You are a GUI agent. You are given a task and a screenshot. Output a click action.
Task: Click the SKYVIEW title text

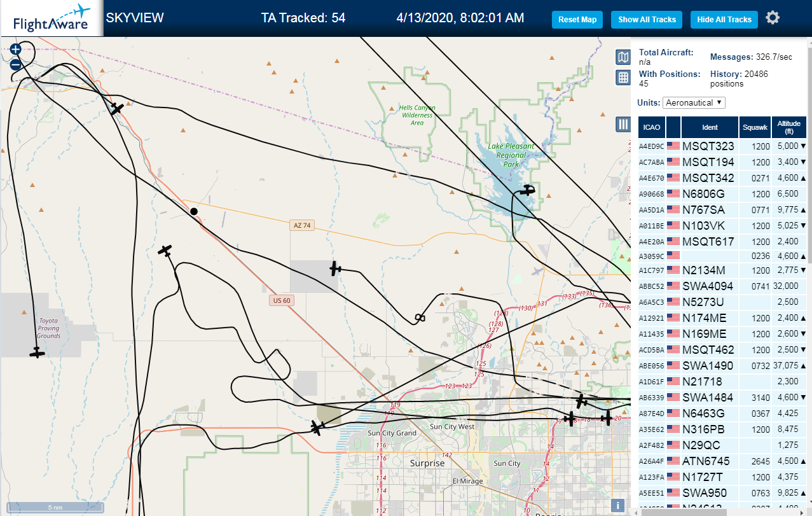click(134, 18)
